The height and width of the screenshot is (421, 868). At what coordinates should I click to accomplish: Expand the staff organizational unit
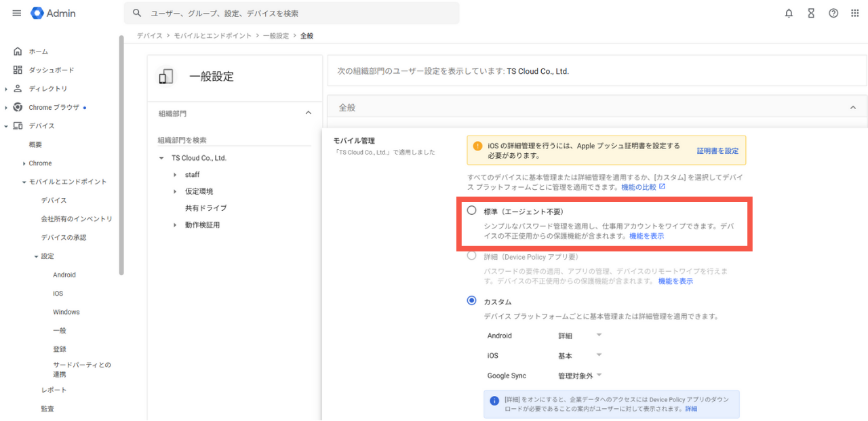click(x=175, y=175)
